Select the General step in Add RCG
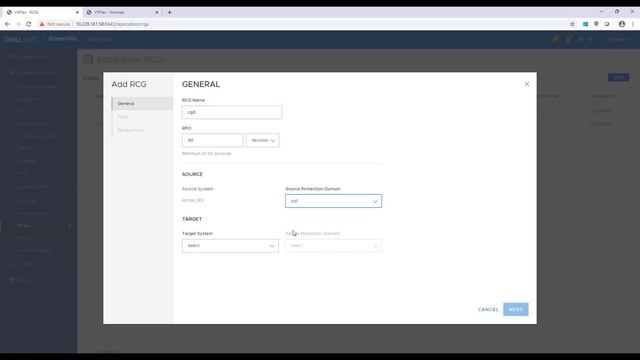Screen dimensions: 640x360 [x=142, y=104]
